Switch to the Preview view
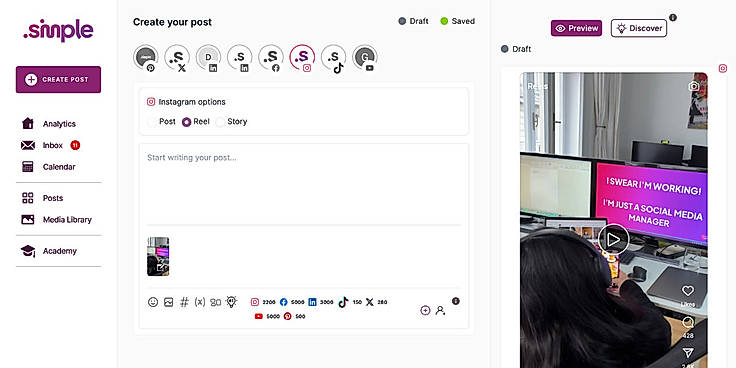This screenshot has width=736, height=368. tap(576, 28)
